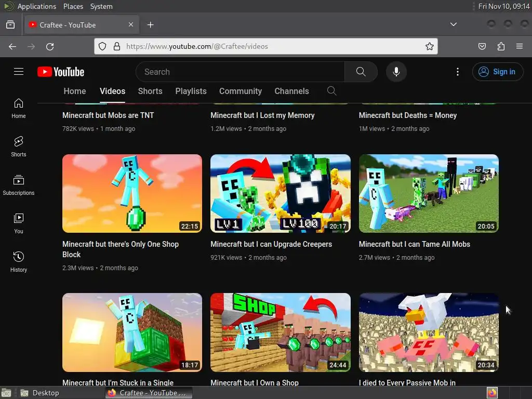Viewport: 532px width, 399px height.
Task: Open Firefox application menu
Action: coord(520,46)
